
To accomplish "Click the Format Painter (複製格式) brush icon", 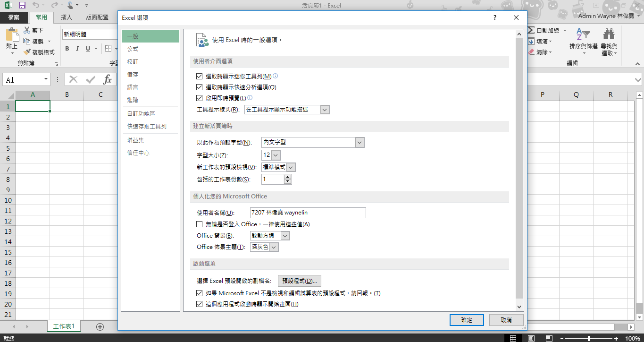I will coord(27,52).
